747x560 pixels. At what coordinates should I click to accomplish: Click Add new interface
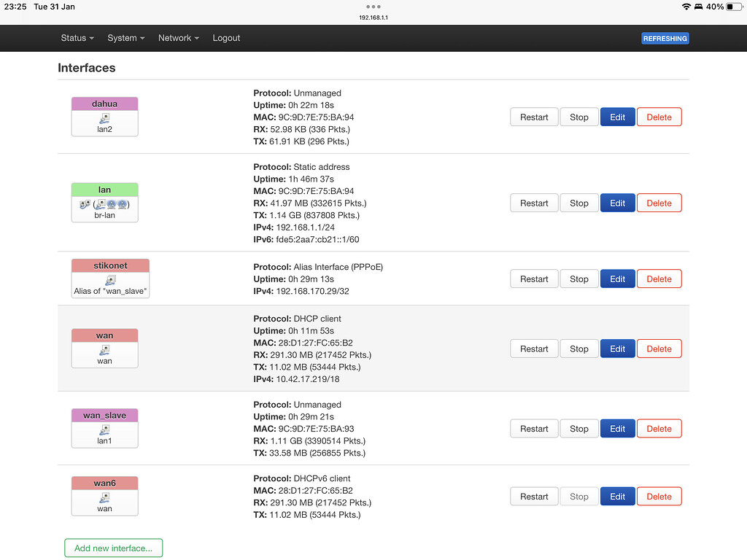click(113, 548)
